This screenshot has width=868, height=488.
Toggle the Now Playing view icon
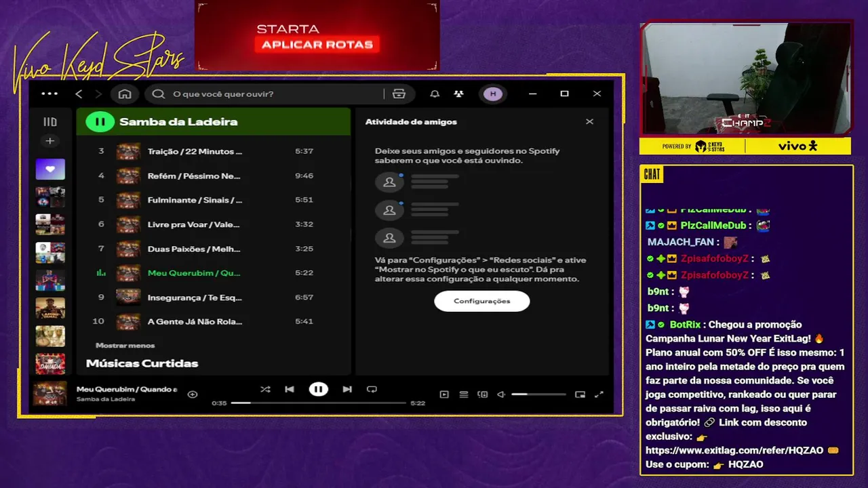tap(444, 394)
